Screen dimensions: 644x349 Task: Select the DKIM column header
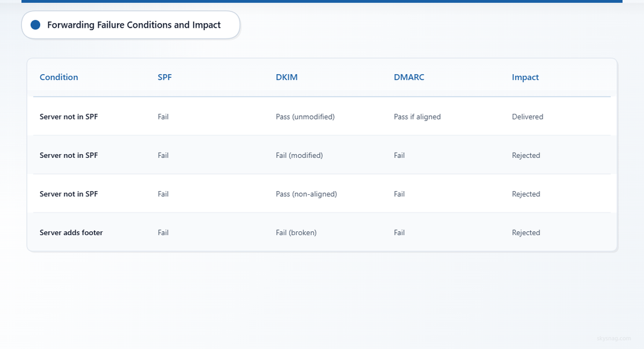click(287, 77)
